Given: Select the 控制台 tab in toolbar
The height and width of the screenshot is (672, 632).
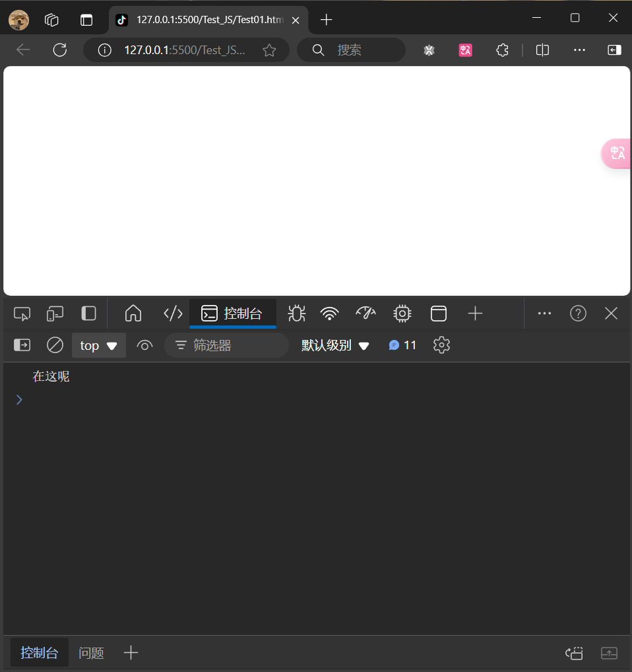Looking at the screenshot, I should point(232,314).
